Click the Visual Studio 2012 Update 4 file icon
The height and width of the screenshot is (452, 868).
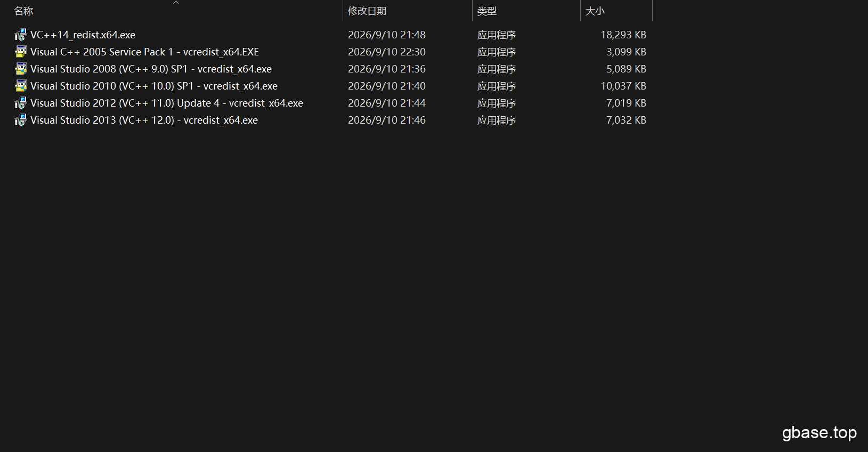pyautogui.click(x=20, y=103)
